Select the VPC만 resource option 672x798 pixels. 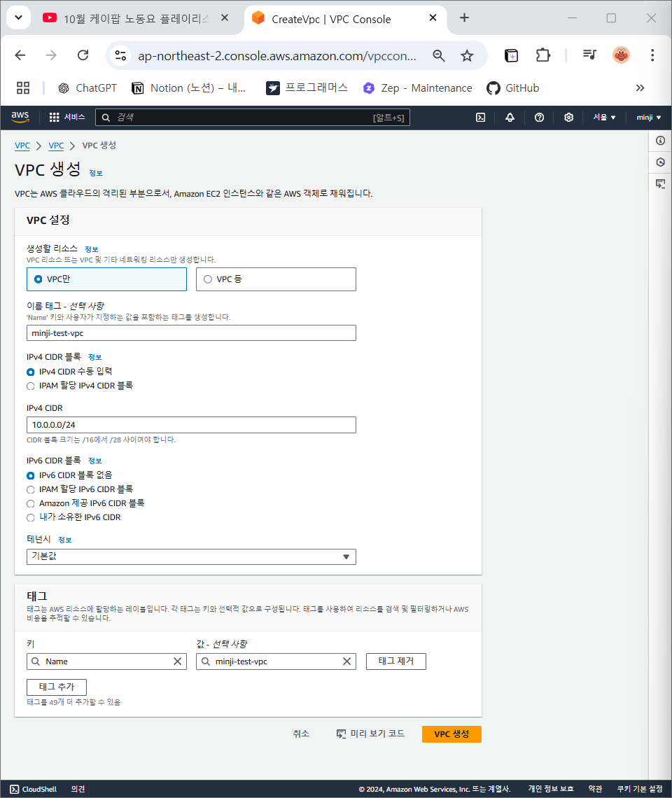[x=106, y=279]
